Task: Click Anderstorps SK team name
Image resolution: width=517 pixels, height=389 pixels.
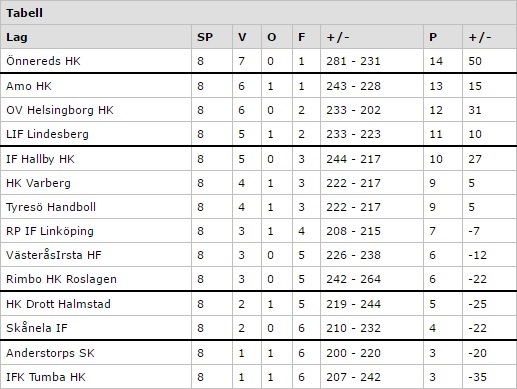Action: (x=50, y=353)
